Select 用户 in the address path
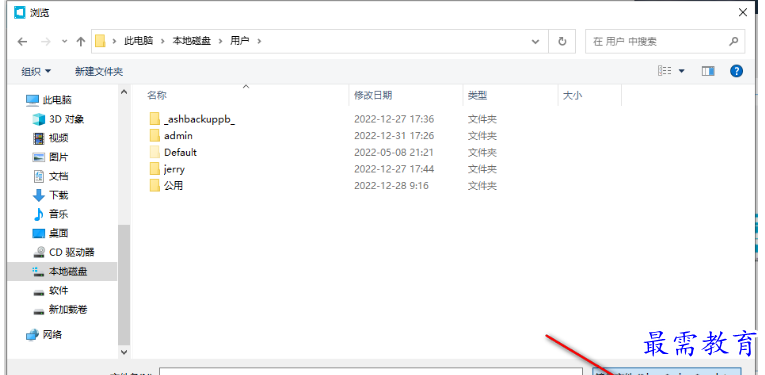765x375 pixels. [240, 41]
